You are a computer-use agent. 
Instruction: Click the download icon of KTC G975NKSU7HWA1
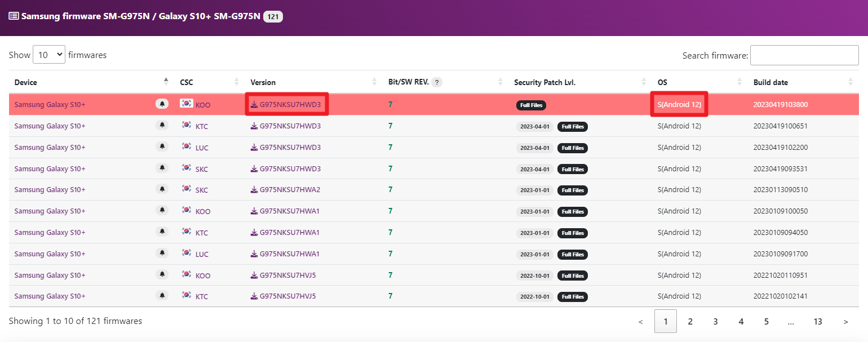click(x=254, y=232)
